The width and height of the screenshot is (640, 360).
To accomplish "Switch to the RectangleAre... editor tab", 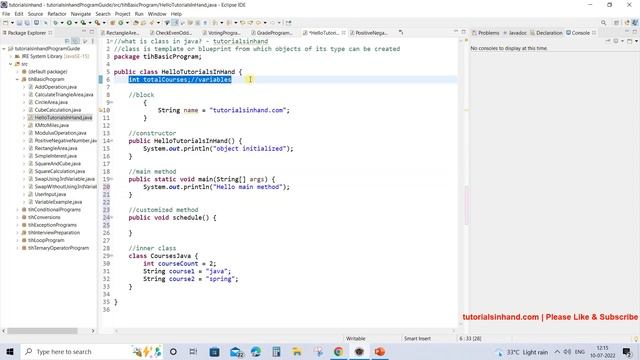I will click(120, 33).
